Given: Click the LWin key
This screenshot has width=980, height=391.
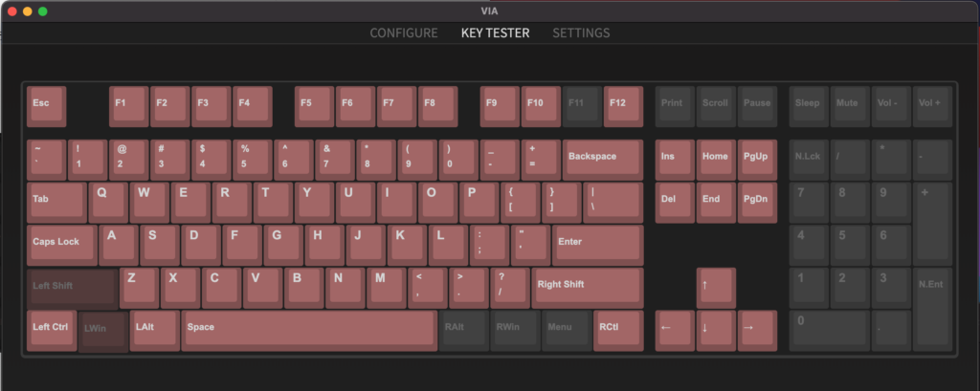Looking at the screenshot, I should pos(103,331).
